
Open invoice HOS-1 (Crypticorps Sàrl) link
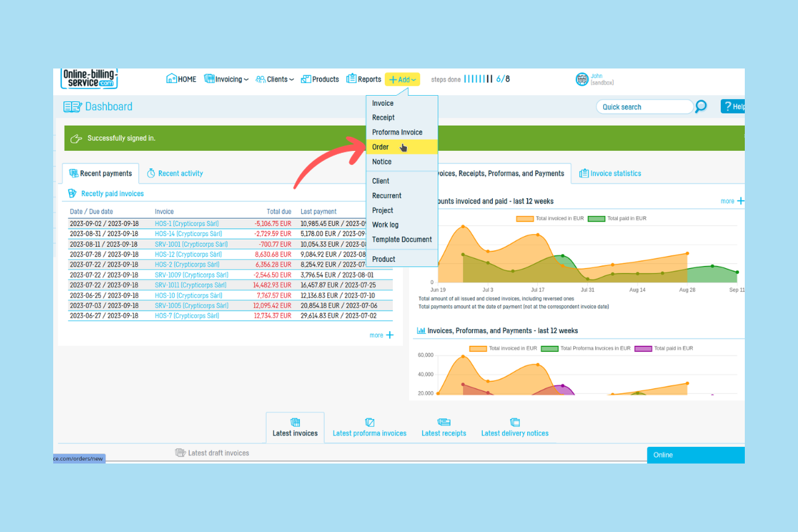pos(187,223)
